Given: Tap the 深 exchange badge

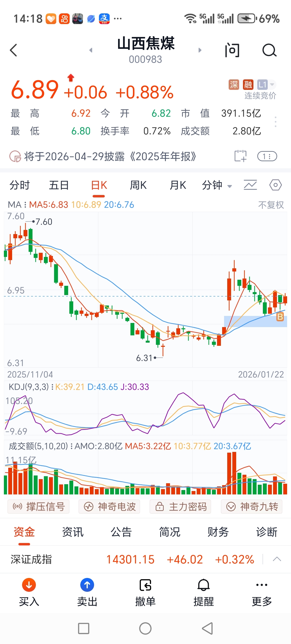Looking at the screenshot, I should click(234, 85).
